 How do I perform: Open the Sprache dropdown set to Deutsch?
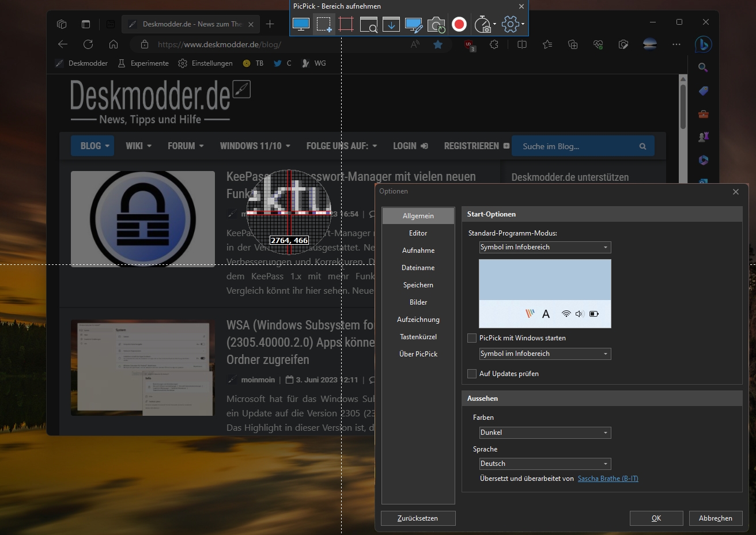pyautogui.click(x=545, y=464)
